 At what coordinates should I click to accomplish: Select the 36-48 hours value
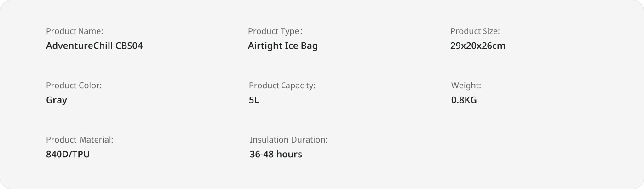coord(276,155)
